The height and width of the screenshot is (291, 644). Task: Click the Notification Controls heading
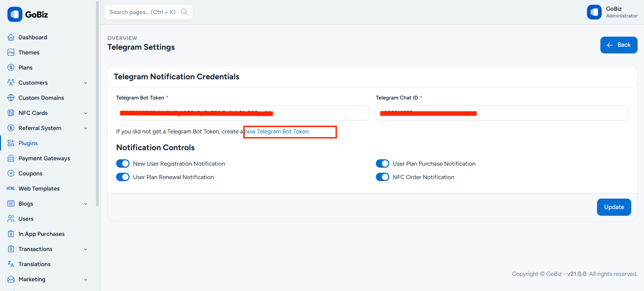[x=155, y=148]
